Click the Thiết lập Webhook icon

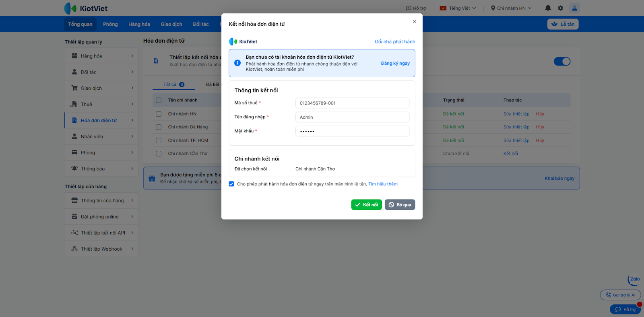click(x=74, y=249)
